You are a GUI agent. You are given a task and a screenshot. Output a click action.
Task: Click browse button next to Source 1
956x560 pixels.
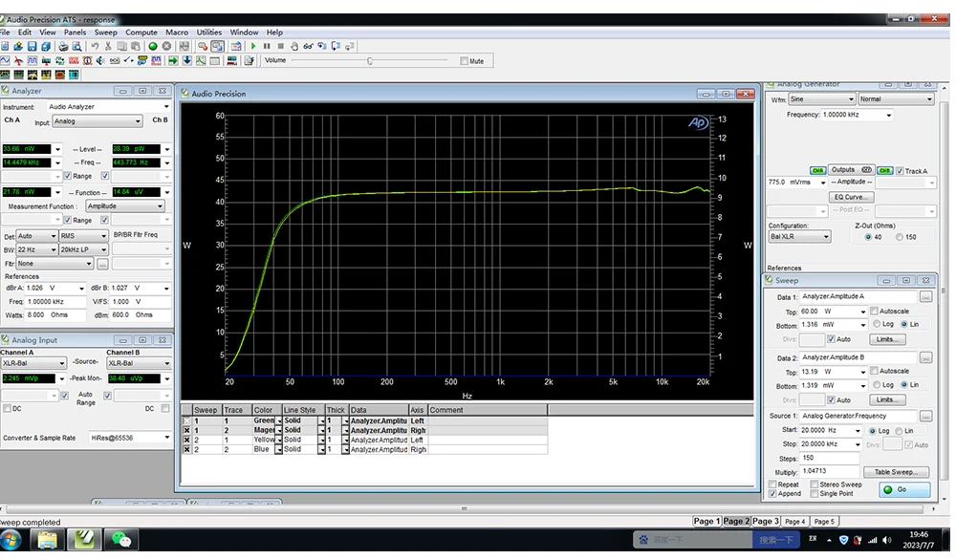coord(925,417)
